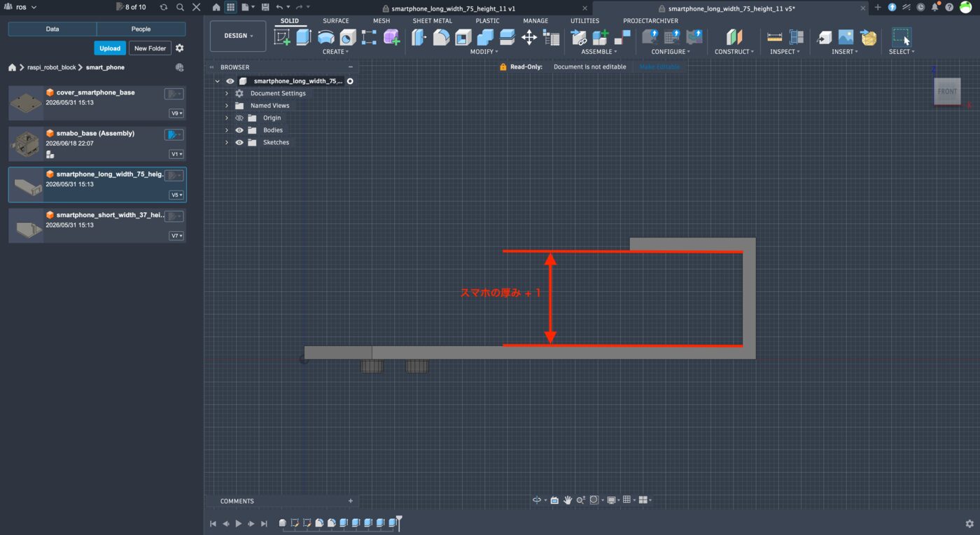Select the Create Form tool
Screen dimensions: 980x535
391,37
